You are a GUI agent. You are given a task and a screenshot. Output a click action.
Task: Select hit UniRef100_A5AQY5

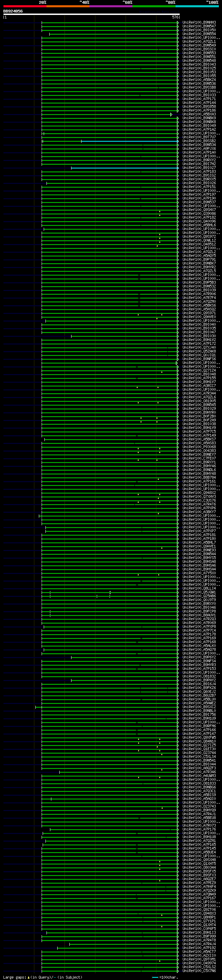tap(199, 256)
